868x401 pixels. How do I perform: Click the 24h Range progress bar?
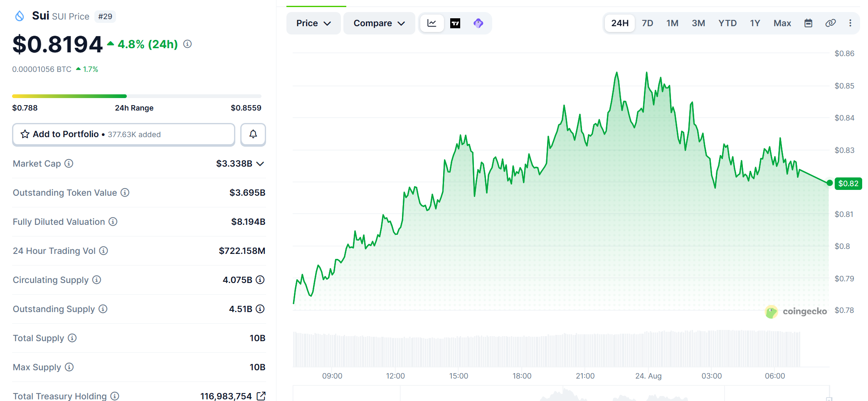[137, 96]
